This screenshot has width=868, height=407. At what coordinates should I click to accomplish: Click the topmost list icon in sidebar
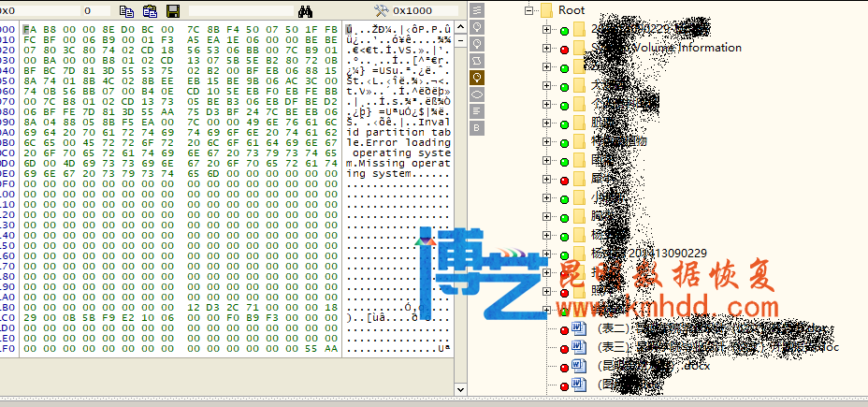[476, 9]
